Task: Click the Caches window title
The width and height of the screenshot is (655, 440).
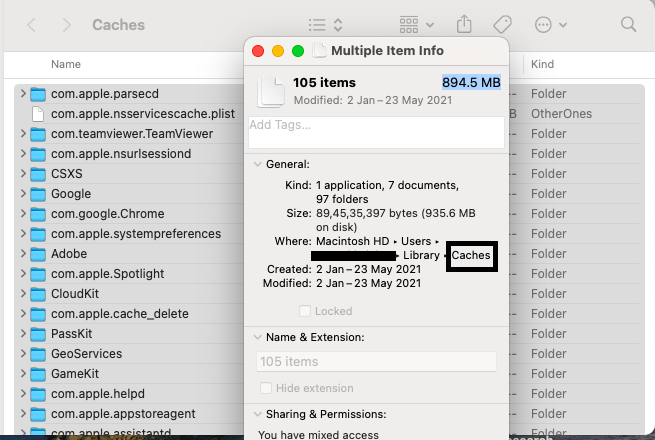Action: pyautogui.click(x=119, y=25)
